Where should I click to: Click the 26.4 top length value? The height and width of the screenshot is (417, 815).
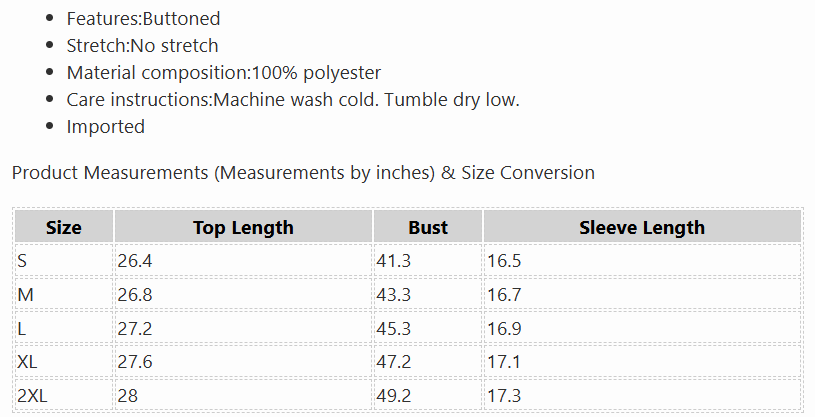[x=135, y=260]
